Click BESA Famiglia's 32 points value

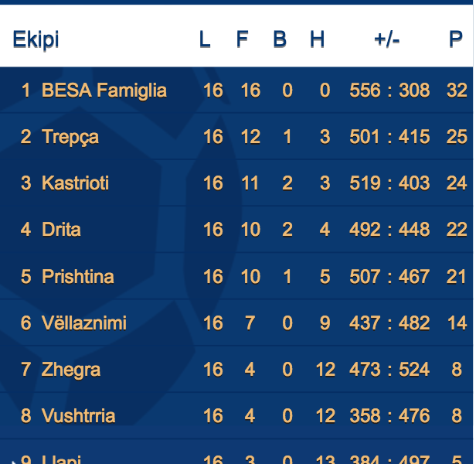pos(457,90)
